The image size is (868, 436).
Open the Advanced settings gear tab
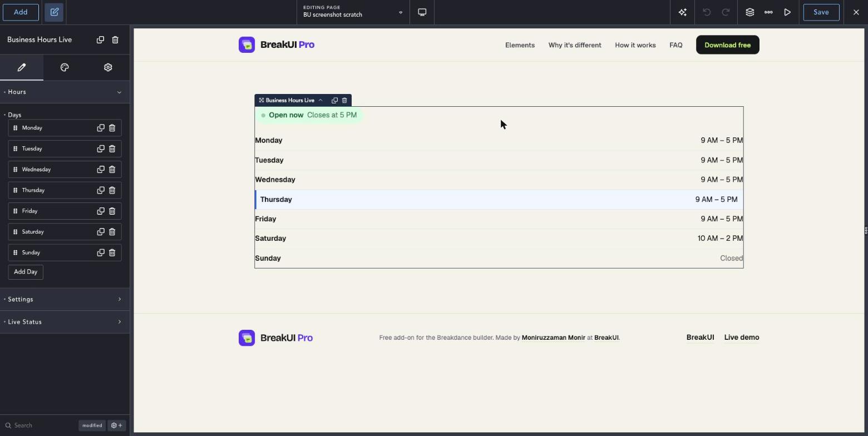point(108,67)
